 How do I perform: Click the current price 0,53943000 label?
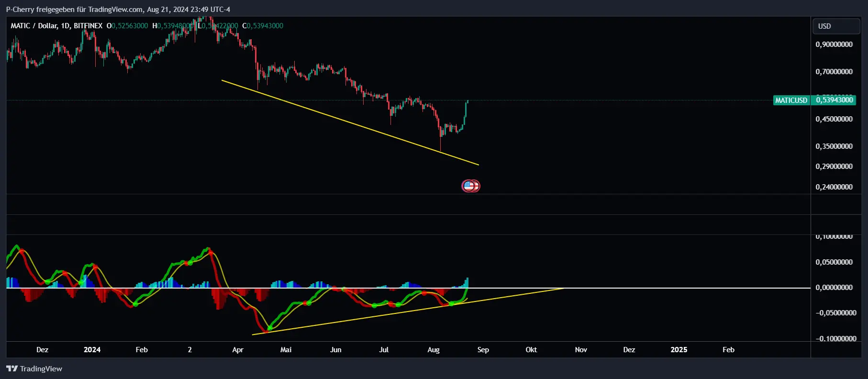(x=835, y=100)
